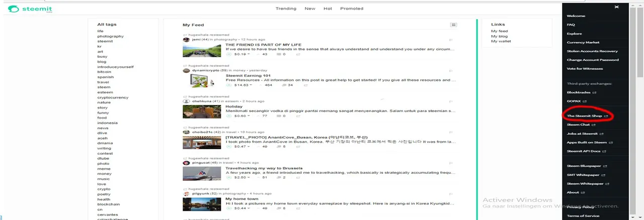Resteem the Travelhacking Brussels post

pos(298,177)
